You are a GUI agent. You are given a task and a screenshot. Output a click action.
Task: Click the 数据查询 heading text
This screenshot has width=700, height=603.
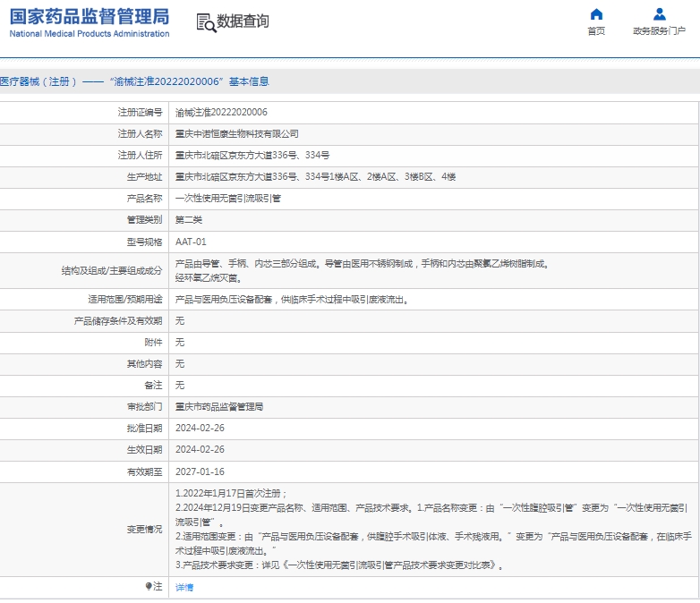coord(243,21)
